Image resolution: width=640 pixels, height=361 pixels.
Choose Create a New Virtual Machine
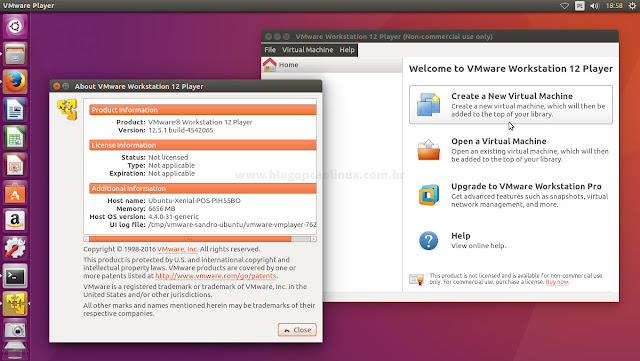click(x=511, y=105)
